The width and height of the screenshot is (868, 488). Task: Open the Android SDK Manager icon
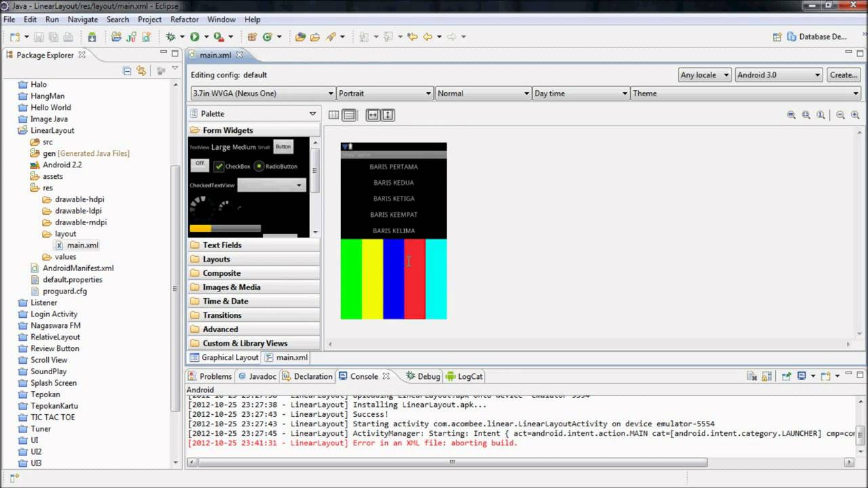point(92,37)
